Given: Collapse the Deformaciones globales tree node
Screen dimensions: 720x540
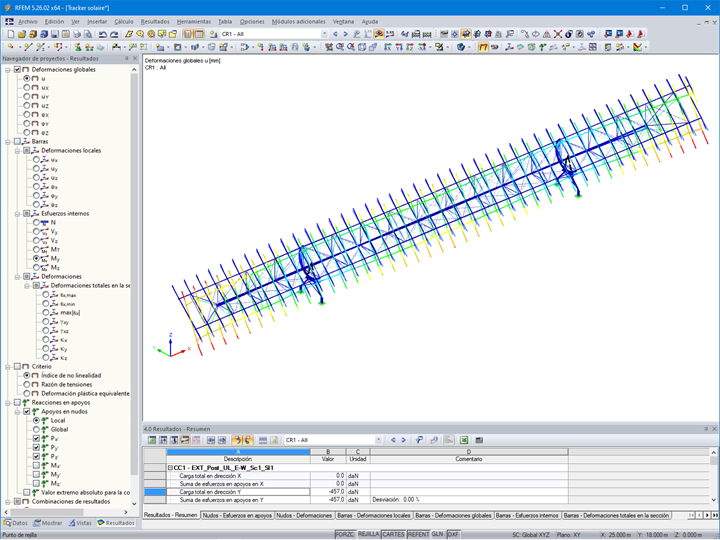Looking at the screenshot, I should [8, 70].
